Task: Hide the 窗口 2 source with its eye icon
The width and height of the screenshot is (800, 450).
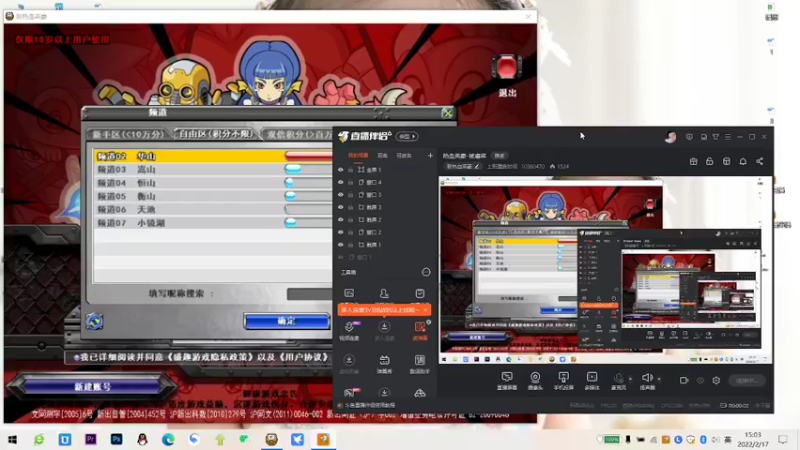Action: point(341,232)
